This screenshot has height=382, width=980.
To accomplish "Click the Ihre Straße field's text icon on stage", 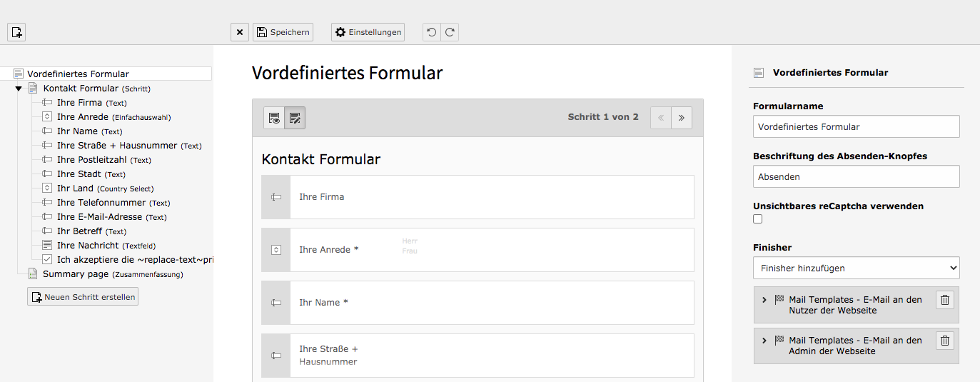I will pos(276,356).
